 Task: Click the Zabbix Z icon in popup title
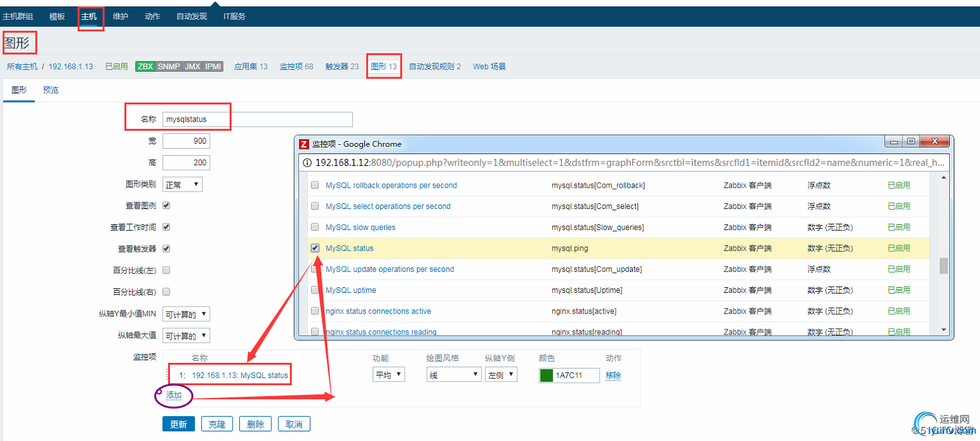pyautogui.click(x=305, y=144)
